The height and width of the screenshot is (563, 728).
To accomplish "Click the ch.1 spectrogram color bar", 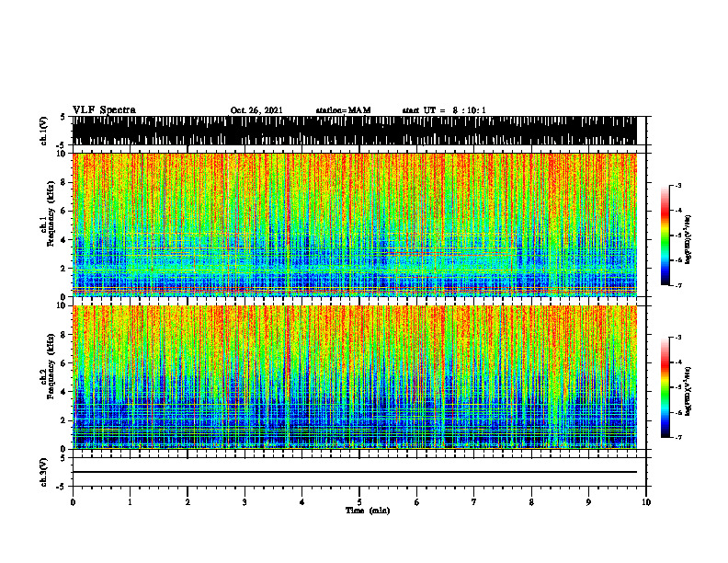I will (665, 236).
